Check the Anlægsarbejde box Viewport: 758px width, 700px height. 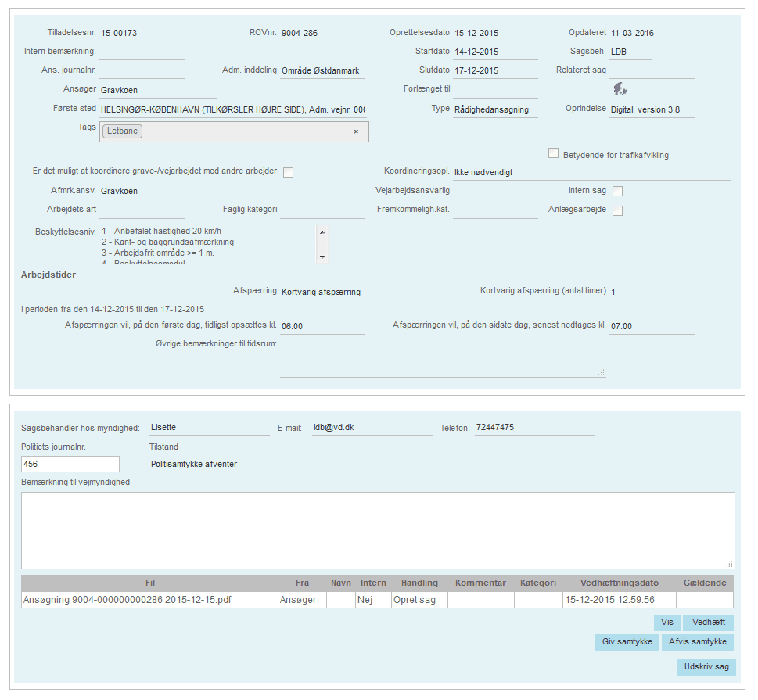coord(617,210)
